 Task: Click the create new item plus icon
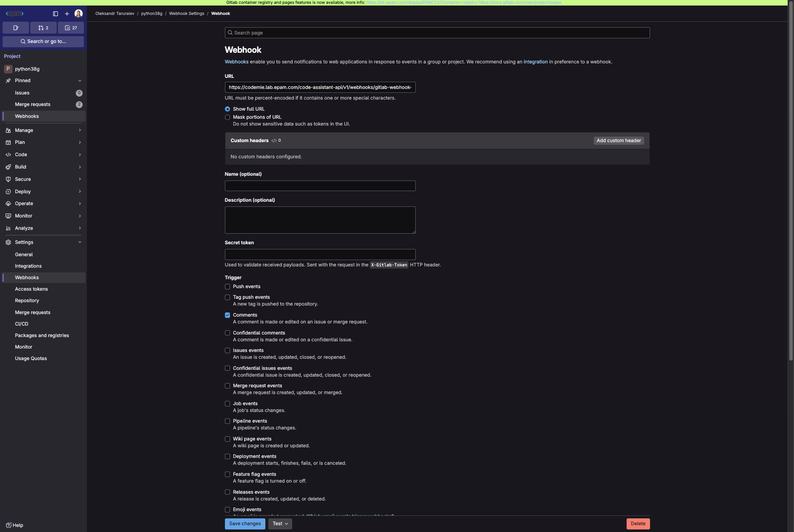point(67,14)
